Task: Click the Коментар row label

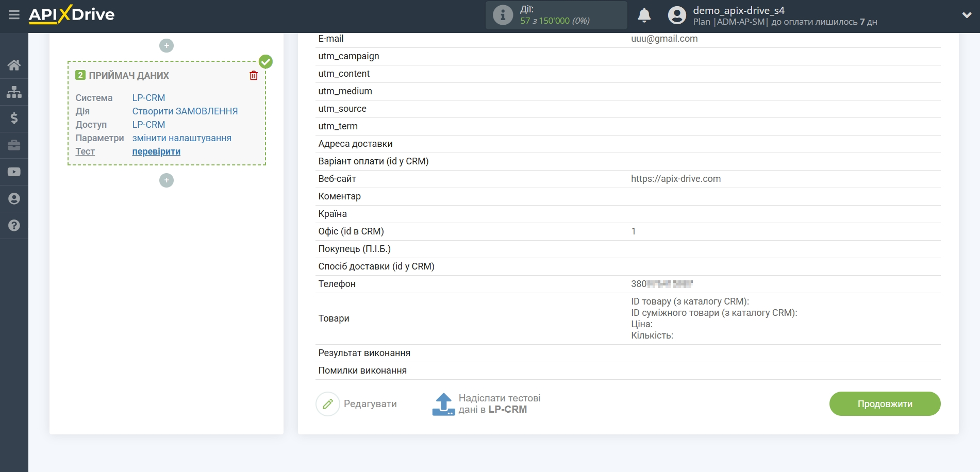Action: click(x=339, y=196)
